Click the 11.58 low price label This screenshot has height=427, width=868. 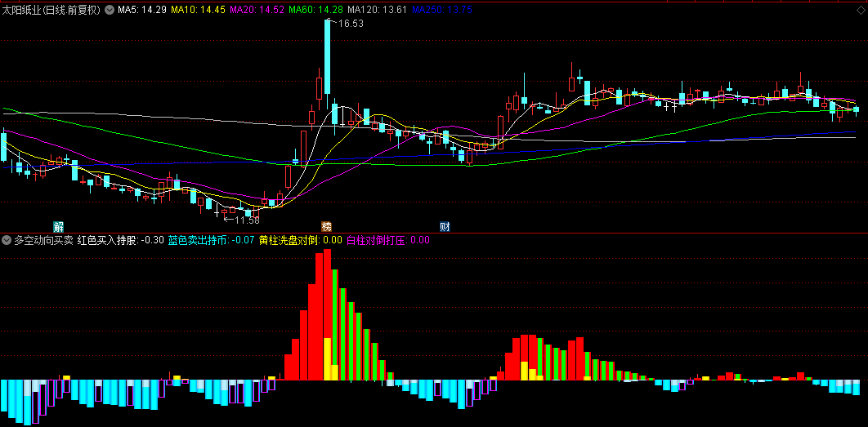(247, 220)
